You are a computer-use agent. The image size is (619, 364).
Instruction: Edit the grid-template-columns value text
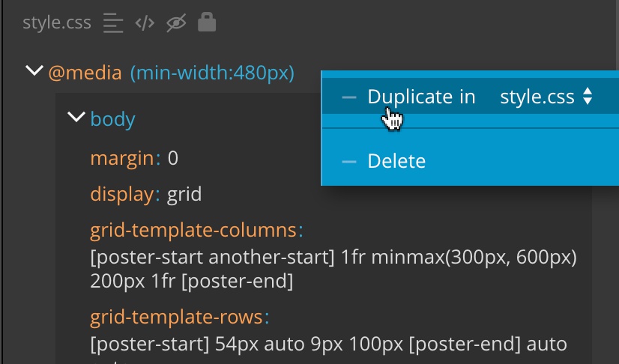click(x=333, y=269)
